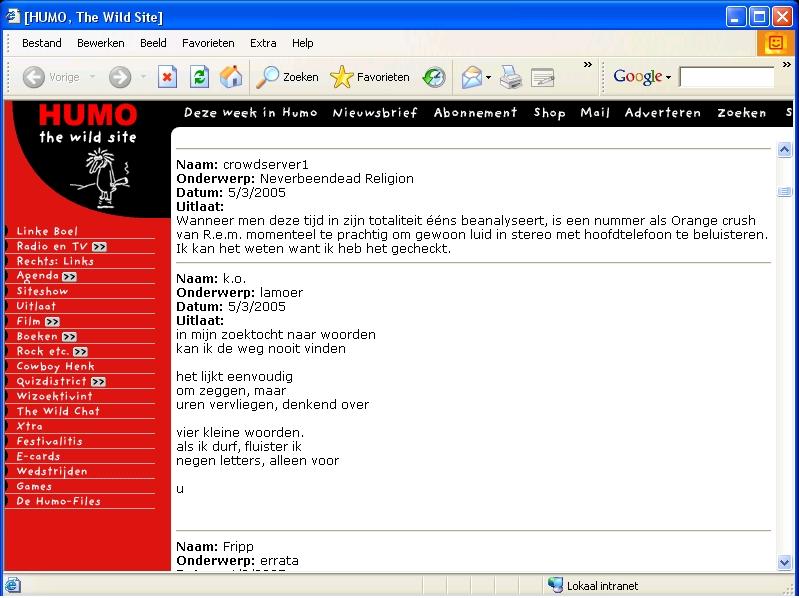Viewport: 799px width, 598px height.
Task: Open the Extra menu
Action: tap(263, 43)
